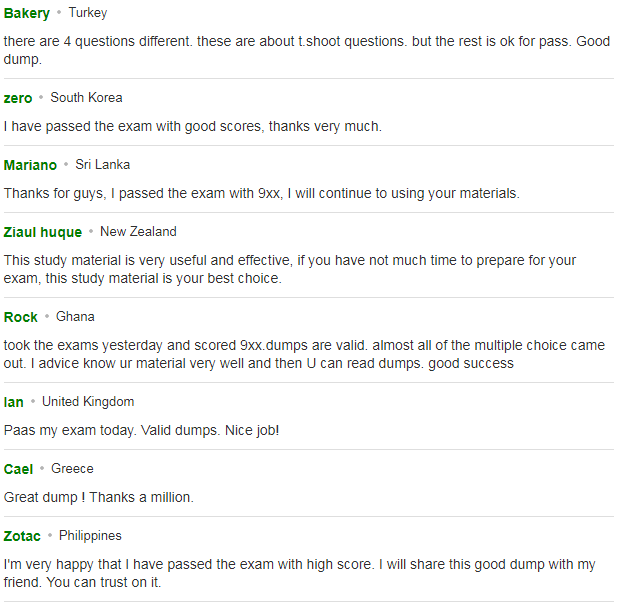617x606 pixels.
Task: Open the Mariano reviewer name
Action: (x=30, y=165)
